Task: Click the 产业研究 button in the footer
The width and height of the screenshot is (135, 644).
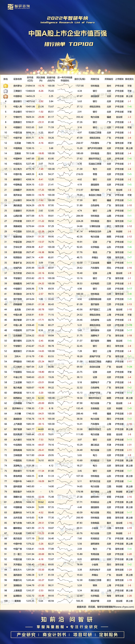Action: (26, 635)
